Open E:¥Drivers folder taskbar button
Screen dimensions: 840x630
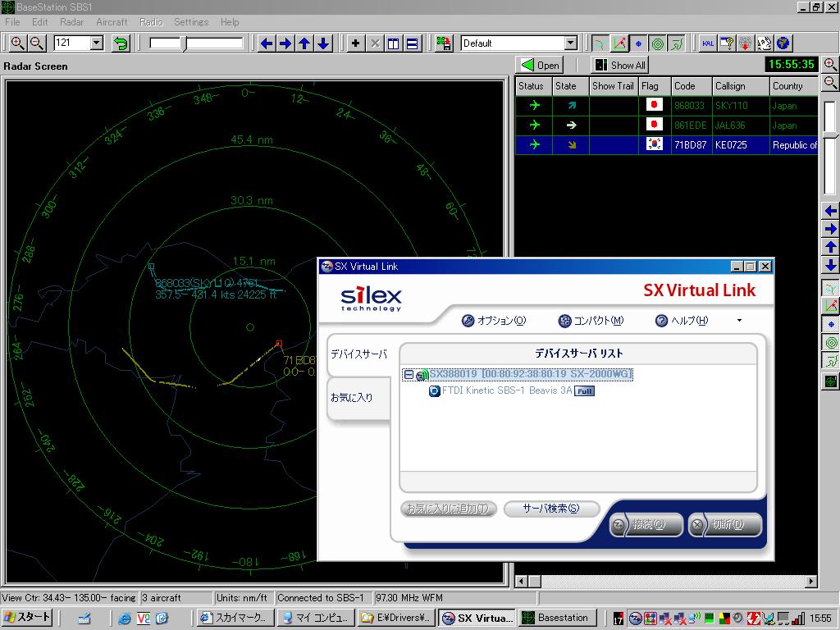[396, 618]
